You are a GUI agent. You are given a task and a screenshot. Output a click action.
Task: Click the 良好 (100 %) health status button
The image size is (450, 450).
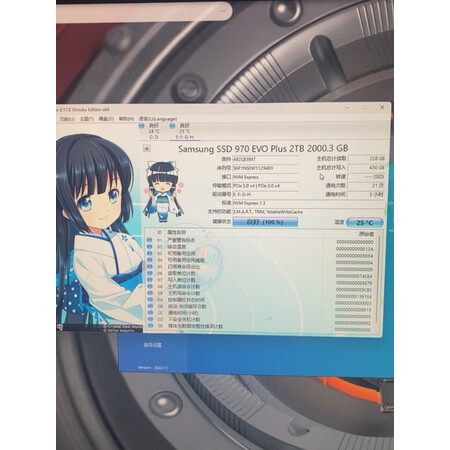pos(265,222)
